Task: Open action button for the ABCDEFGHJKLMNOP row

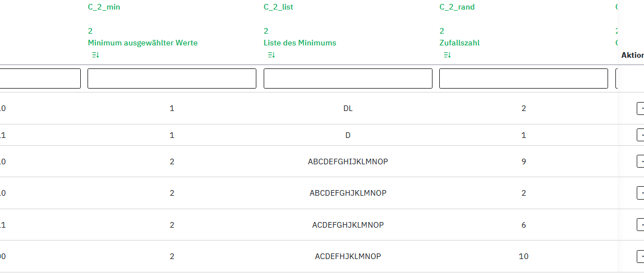Action: point(641,193)
